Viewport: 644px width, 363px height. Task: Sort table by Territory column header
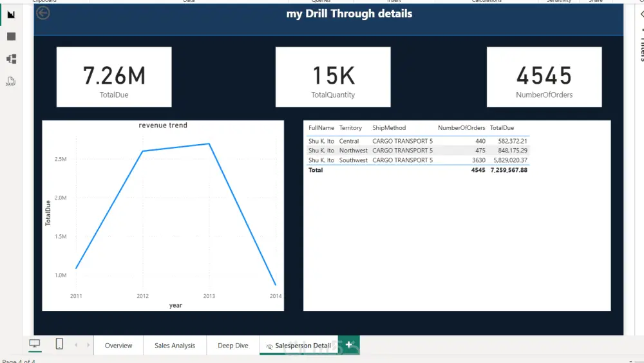(x=350, y=127)
